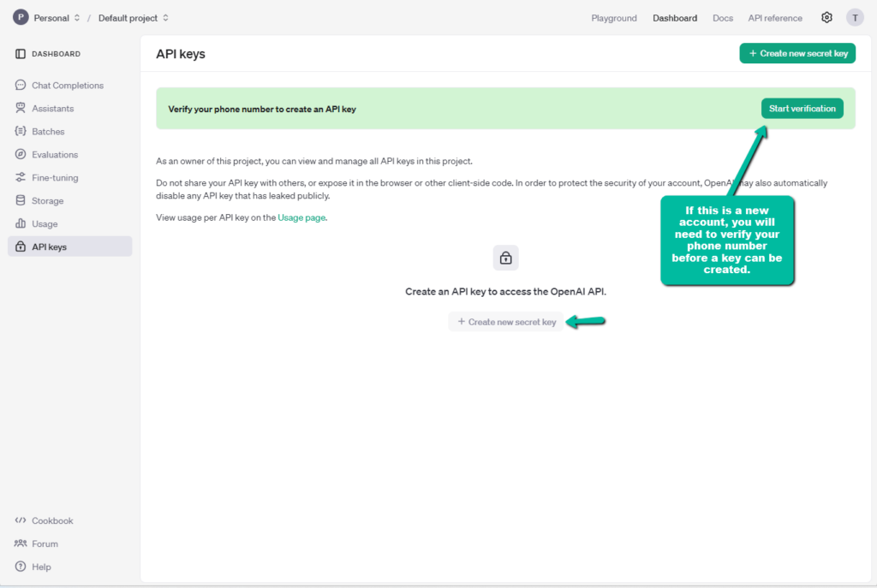The width and height of the screenshot is (877, 588).
Task: Click the grayed Create new secret key button
Action: tap(506, 321)
